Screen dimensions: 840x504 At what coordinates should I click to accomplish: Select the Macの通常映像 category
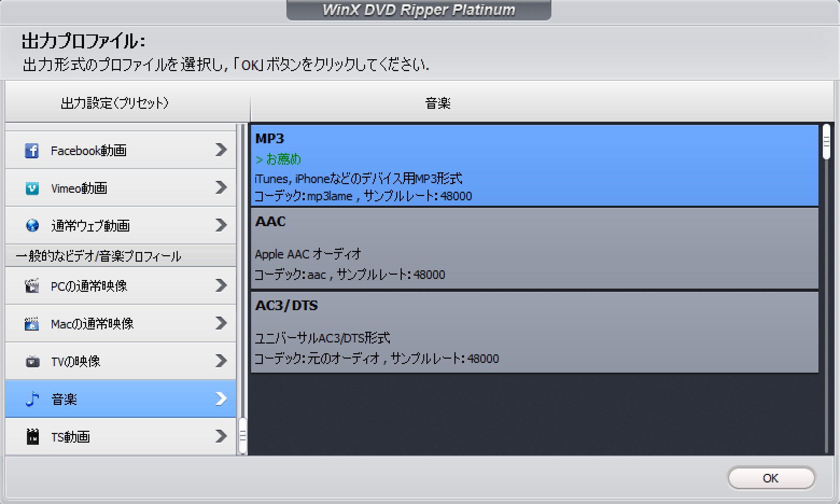pyautogui.click(x=121, y=323)
